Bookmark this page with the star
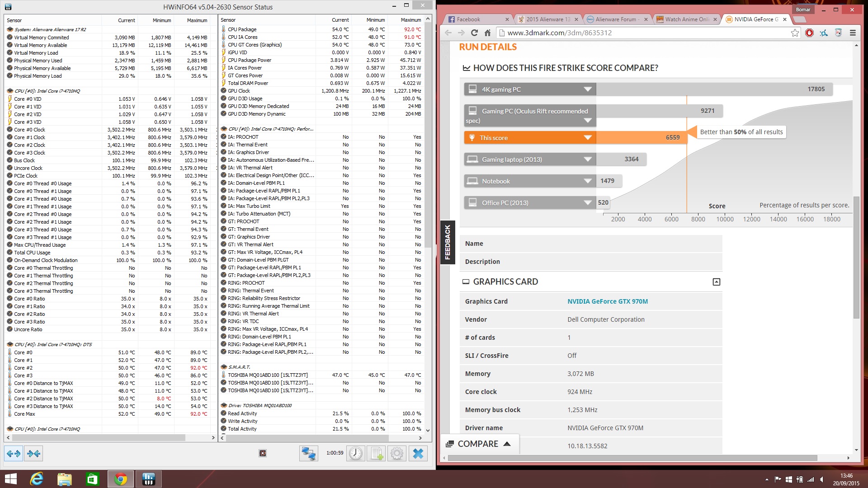The width and height of the screenshot is (868, 488). tap(795, 33)
